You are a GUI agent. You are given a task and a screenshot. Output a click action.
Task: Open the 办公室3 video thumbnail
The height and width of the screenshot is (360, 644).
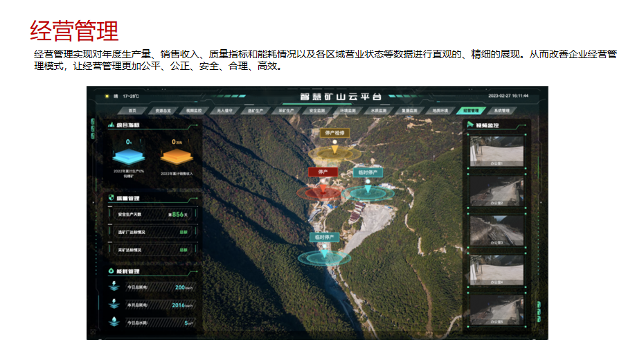point(497,231)
